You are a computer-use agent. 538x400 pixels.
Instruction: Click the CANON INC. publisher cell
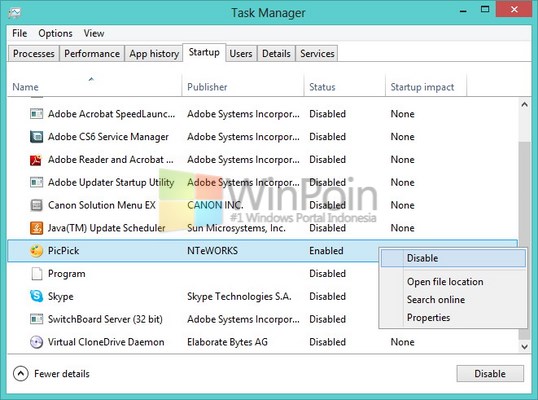click(x=215, y=205)
